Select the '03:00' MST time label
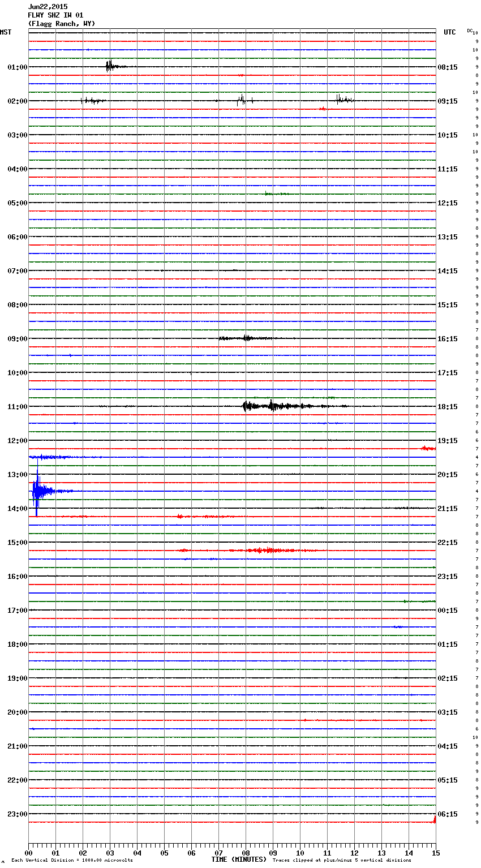481x868 pixels. (x=18, y=135)
